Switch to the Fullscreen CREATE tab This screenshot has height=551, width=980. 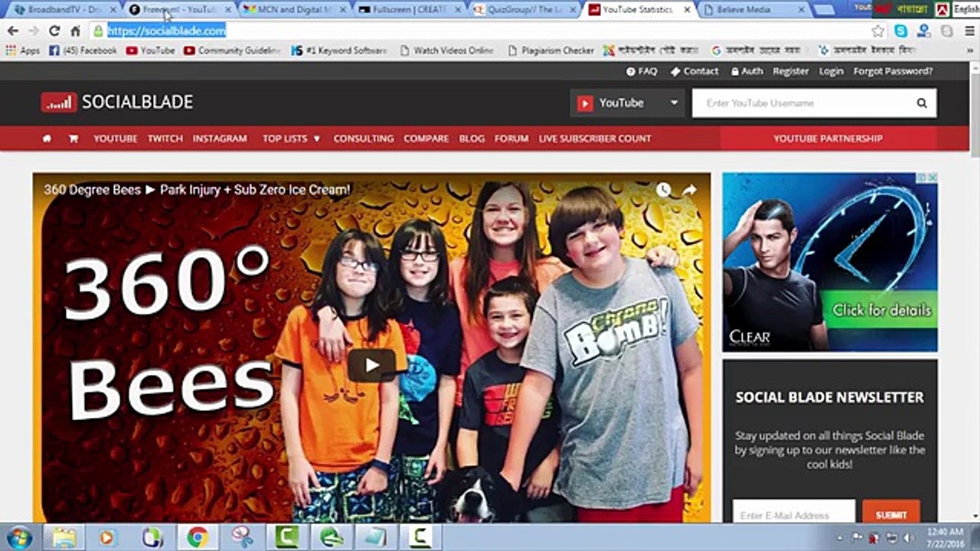pos(410,9)
